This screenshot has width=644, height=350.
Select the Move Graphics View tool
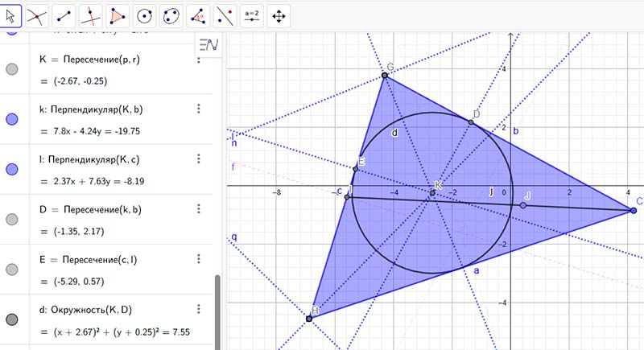279,15
